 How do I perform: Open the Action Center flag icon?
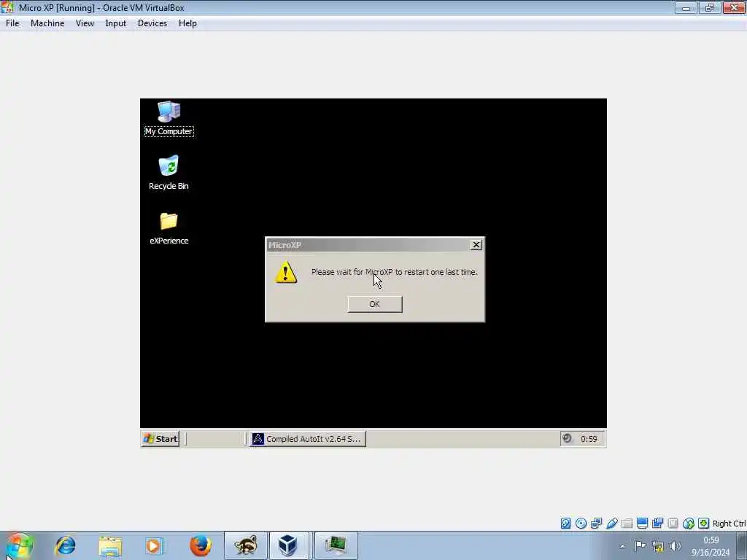coord(640,546)
